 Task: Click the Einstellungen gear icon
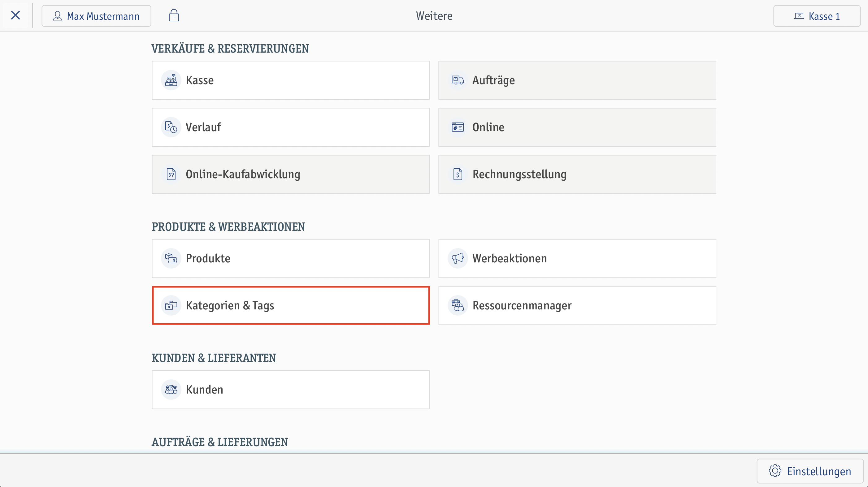pos(775,471)
